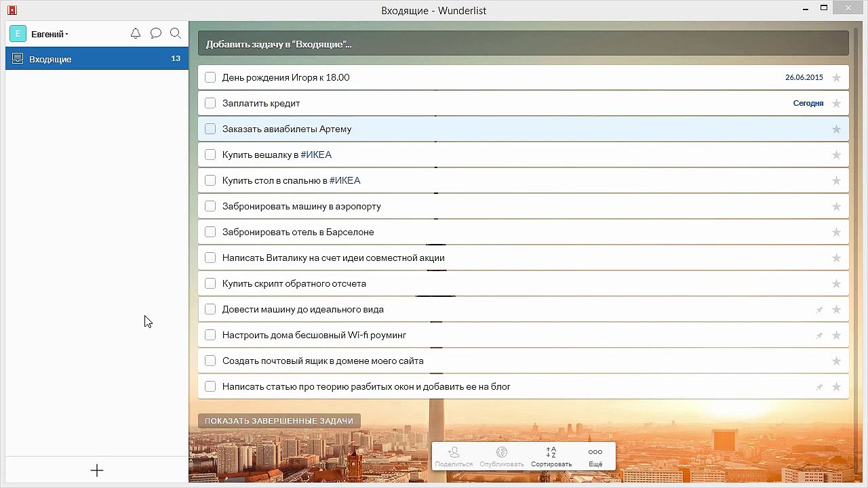Check 'Написать Виталику на счет идеи совместной акции'
This screenshot has width=868, height=488.
(210, 258)
